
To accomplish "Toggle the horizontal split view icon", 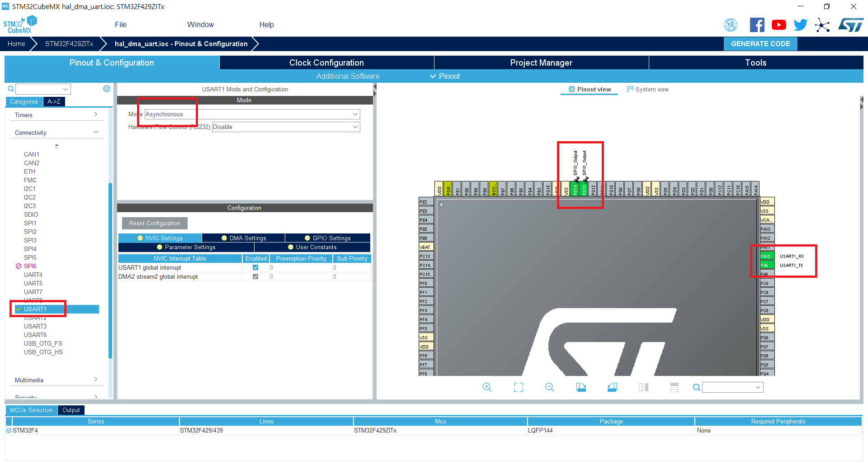I will (675, 387).
